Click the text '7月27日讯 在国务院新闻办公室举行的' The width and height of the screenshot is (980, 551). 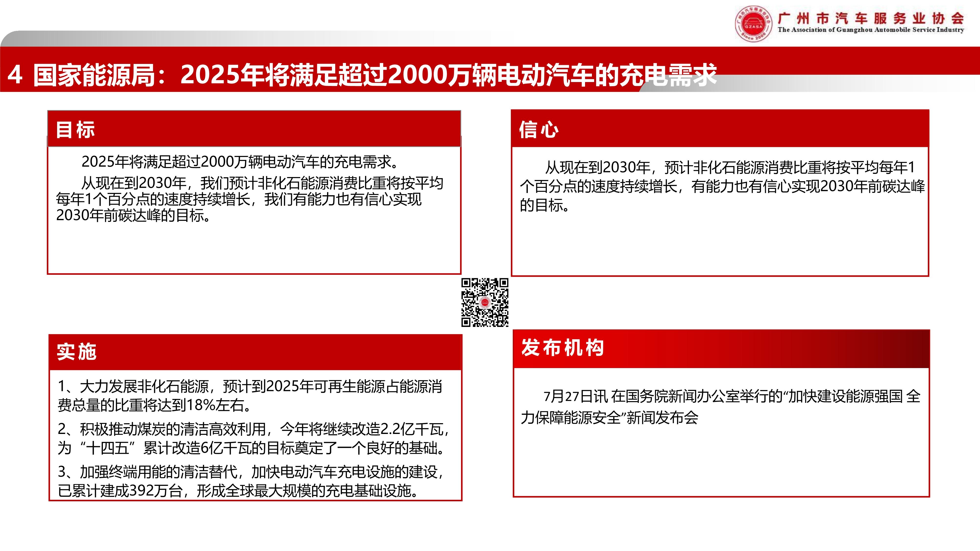coord(663,396)
